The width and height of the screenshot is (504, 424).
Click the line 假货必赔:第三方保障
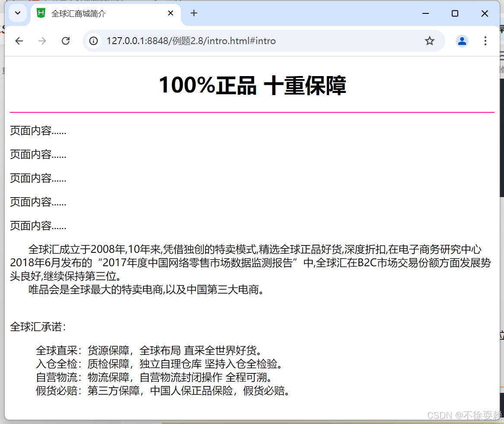point(163,391)
